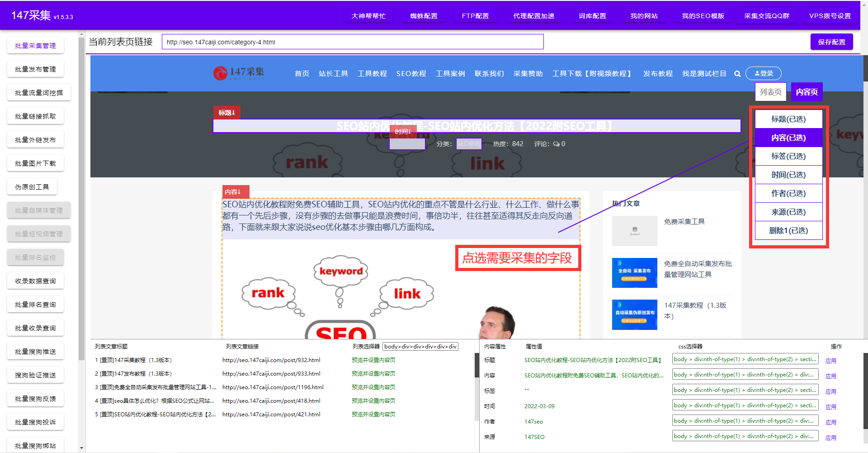The height and width of the screenshot is (453, 868).
Task: Click the 免费采集工具 hot article link
Action: pos(684,222)
